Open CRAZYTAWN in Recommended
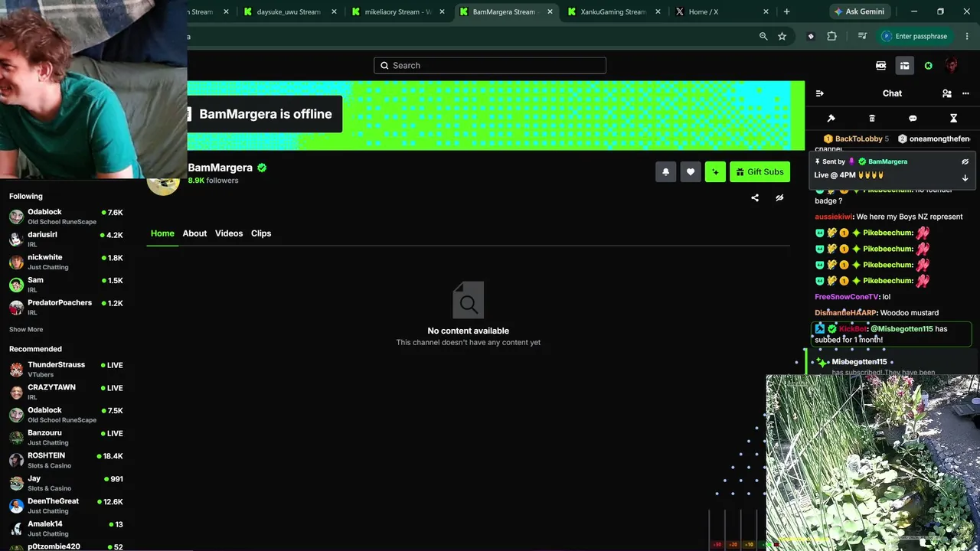The width and height of the screenshot is (980, 551). [66, 392]
